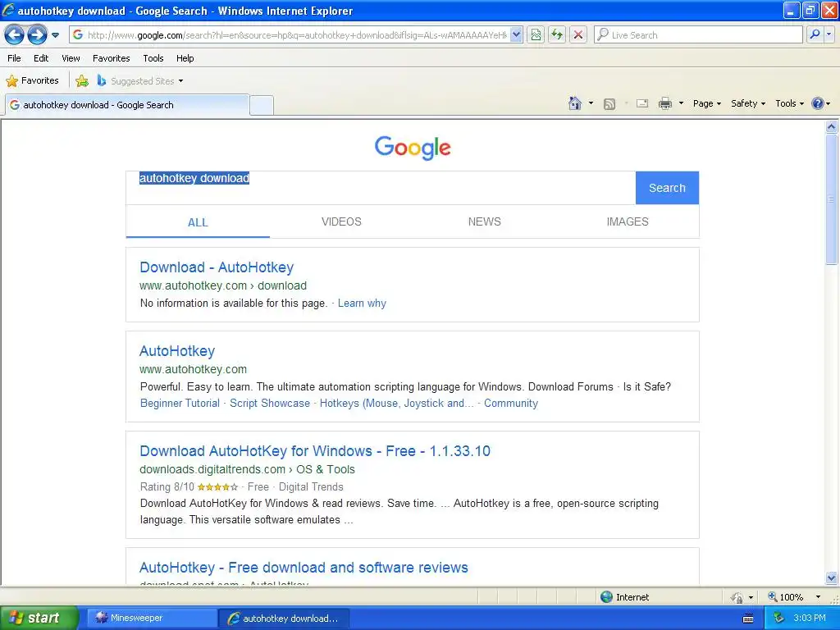The image size is (840, 630).
Task: Click the scrollbar down arrow
Action: (832, 577)
